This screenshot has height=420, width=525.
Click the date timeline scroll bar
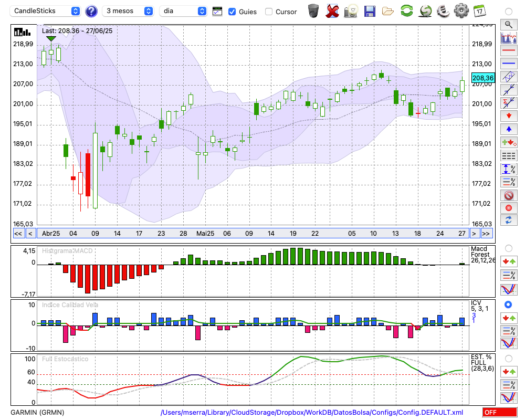coord(253,234)
